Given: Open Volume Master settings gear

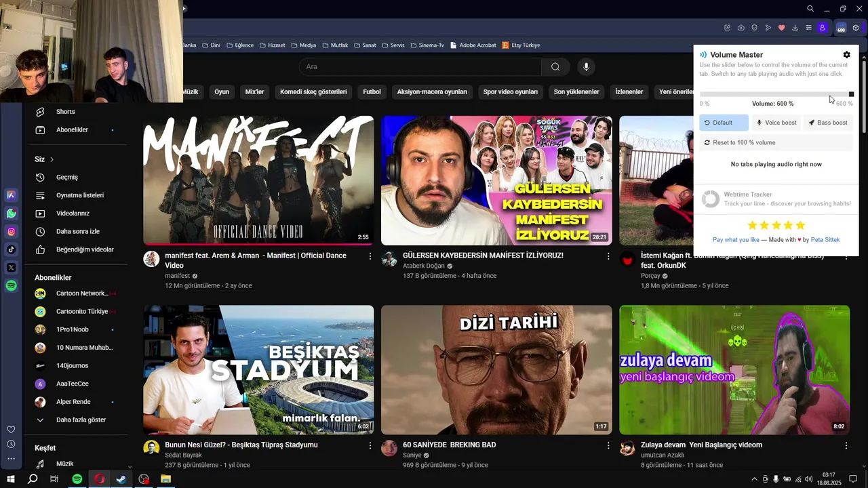Looking at the screenshot, I should (x=846, y=55).
